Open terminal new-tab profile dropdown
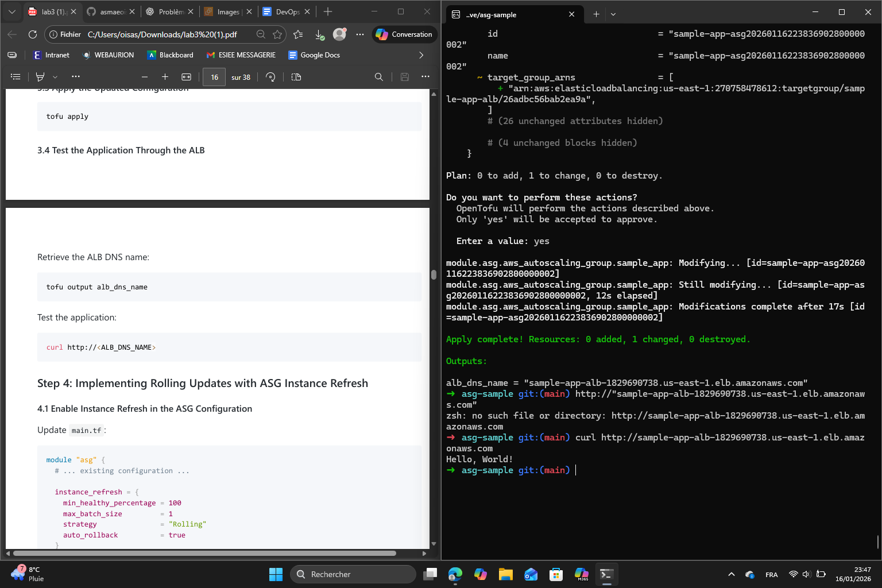Viewport: 882px width, 588px height. pos(613,14)
